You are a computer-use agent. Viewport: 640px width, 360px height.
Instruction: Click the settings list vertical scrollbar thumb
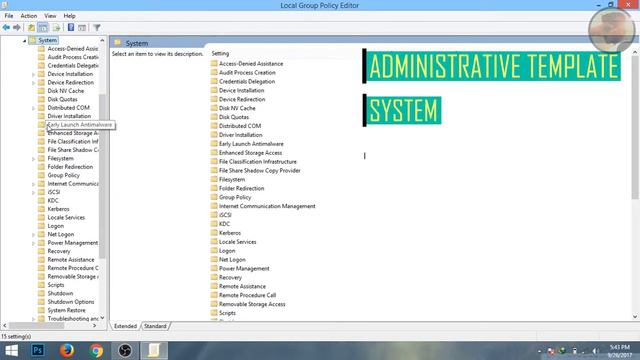click(635, 127)
